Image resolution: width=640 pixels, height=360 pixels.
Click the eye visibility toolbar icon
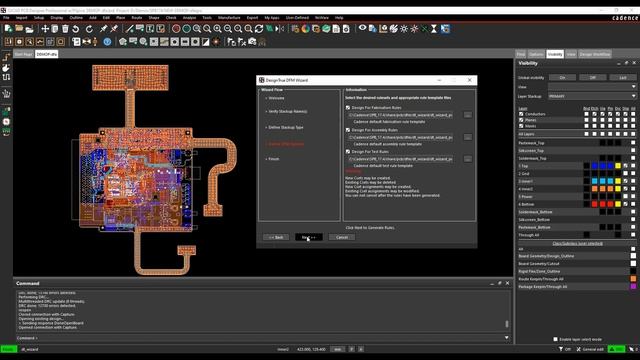362,28
